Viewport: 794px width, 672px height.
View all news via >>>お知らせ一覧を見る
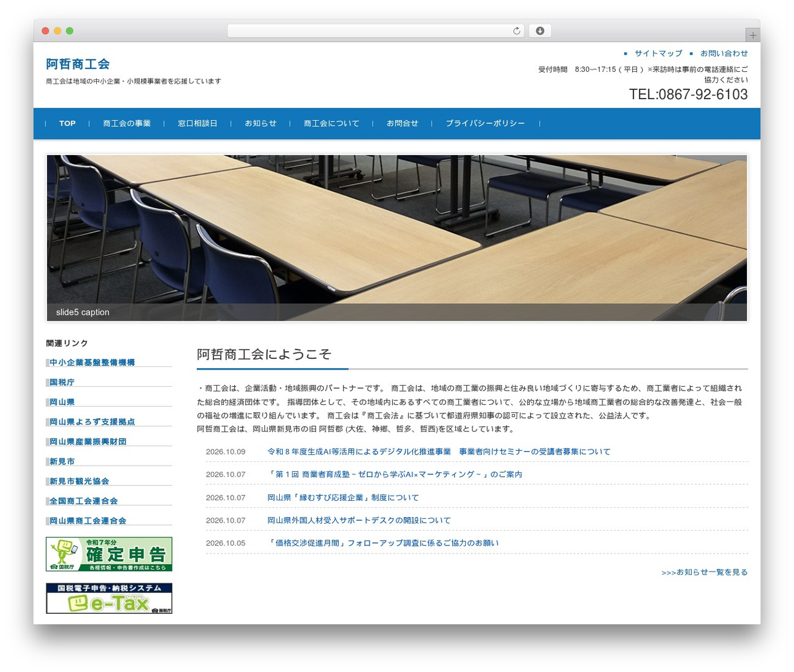pyautogui.click(x=705, y=572)
